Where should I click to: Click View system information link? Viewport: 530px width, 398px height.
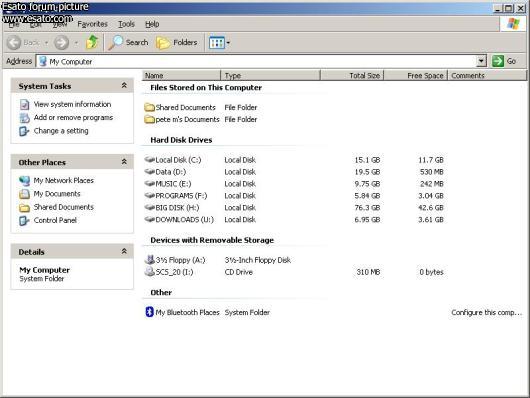point(72,104)
